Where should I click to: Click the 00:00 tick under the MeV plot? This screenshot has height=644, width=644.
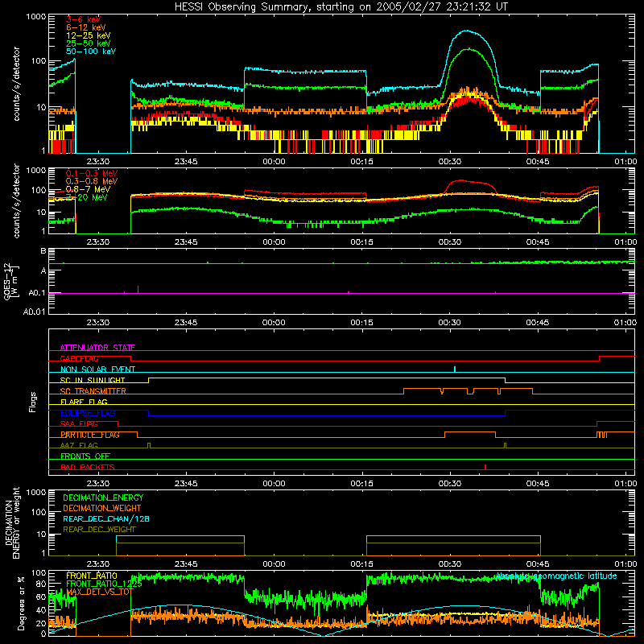pyautogui.click(x=274, y=242)
